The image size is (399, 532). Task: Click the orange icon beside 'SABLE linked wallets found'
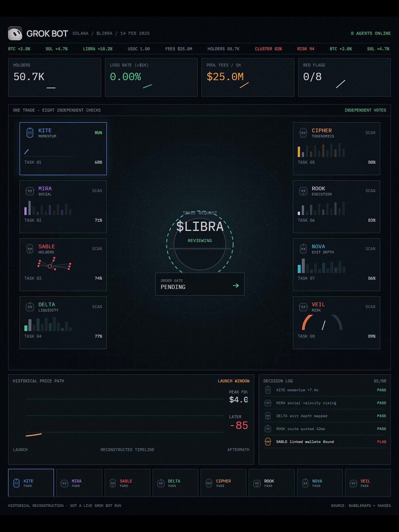[268, 442]
